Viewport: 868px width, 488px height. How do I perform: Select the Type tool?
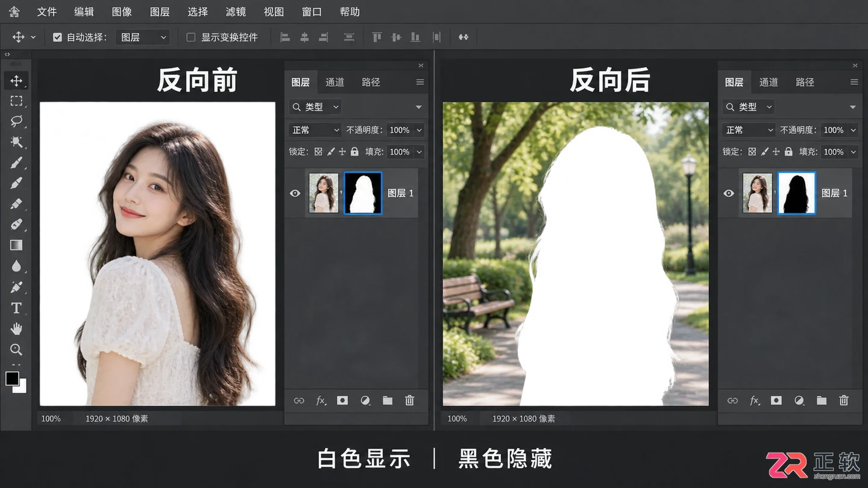[16, 308]
